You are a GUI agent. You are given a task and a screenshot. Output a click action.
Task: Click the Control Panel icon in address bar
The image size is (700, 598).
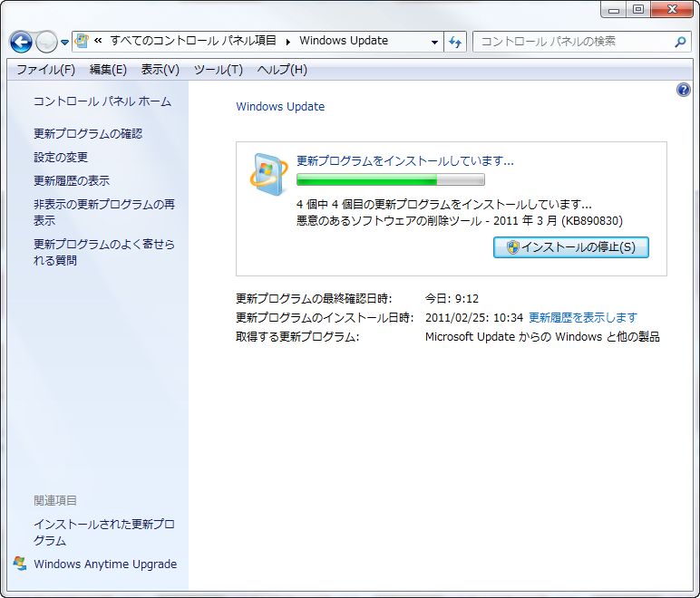point(83,41)
